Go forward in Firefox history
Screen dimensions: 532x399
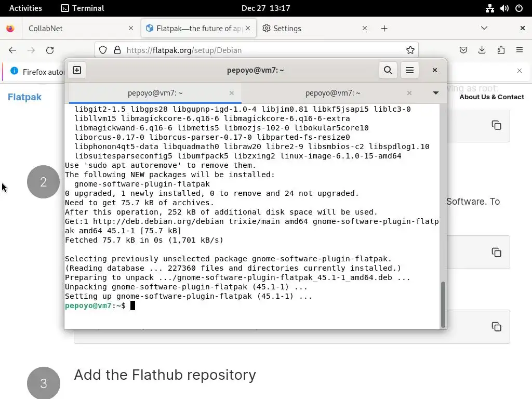click(31, 50)
